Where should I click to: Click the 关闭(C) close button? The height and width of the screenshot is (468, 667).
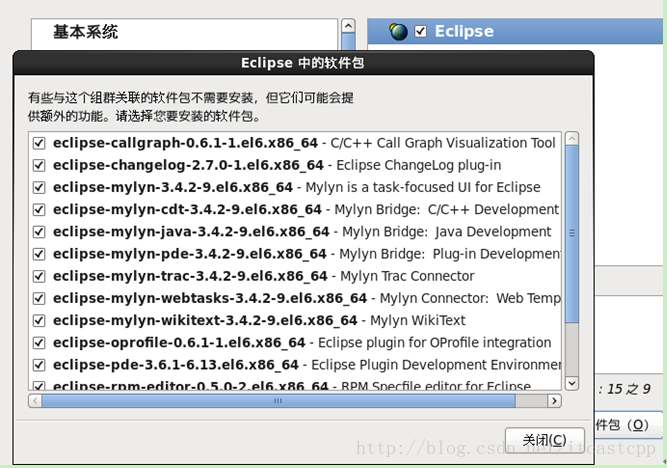point(544,440)
